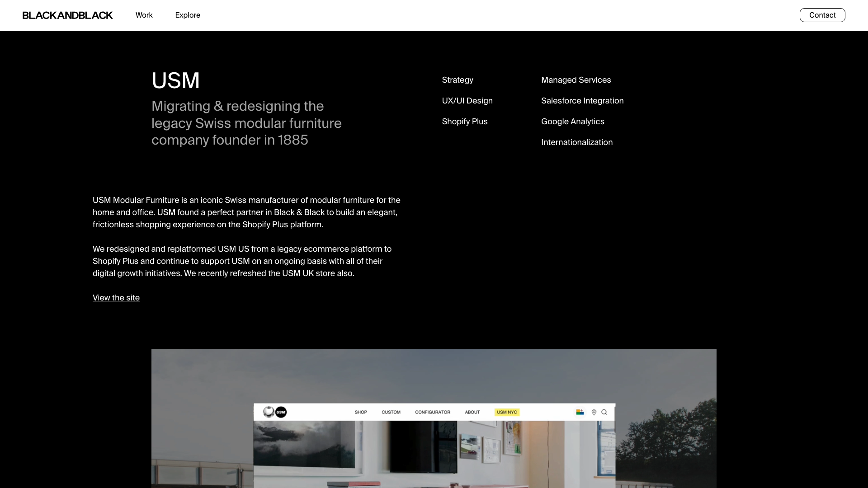Screen dimensions: 868x488
Task: Click the USM logo in the site preview
Action: pyautogui.click(x=275, y=412)
